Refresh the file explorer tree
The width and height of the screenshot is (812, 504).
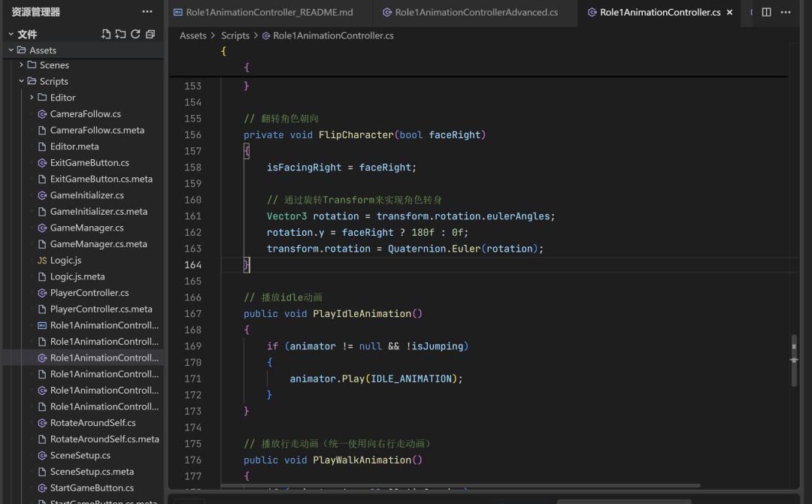[x=135, y=34]
